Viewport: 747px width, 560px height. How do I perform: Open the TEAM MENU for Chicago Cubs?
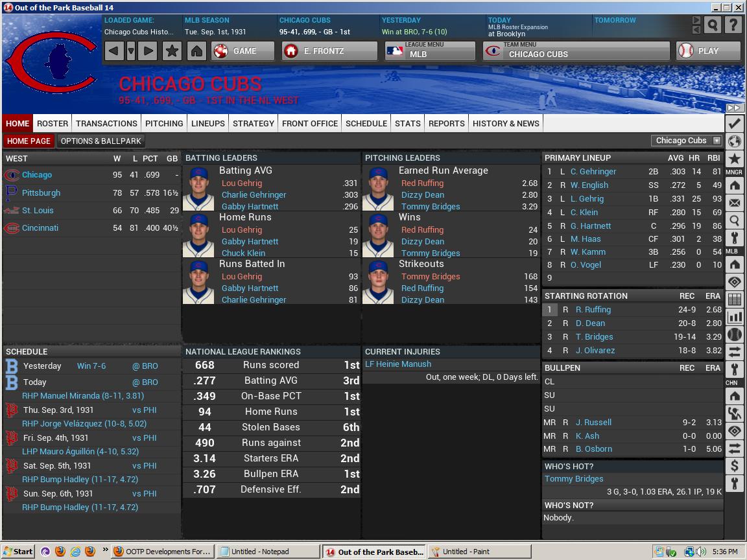coord(576,51)
